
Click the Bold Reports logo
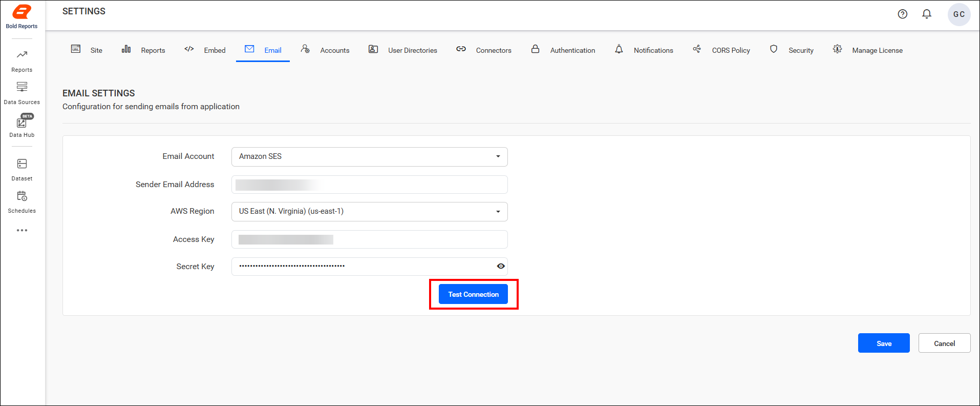tap(22, 17)
